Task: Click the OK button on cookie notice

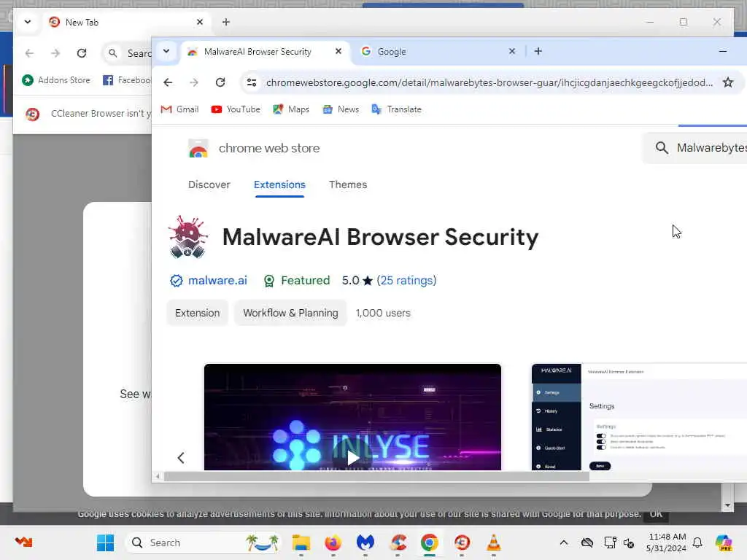Action: [x=656, y=514]
